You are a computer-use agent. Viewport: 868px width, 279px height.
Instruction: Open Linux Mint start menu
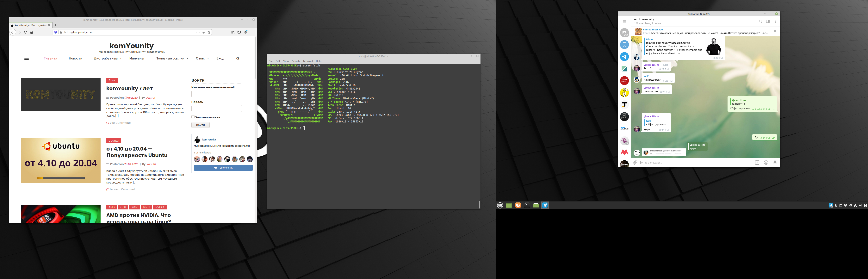pos(500,205)
